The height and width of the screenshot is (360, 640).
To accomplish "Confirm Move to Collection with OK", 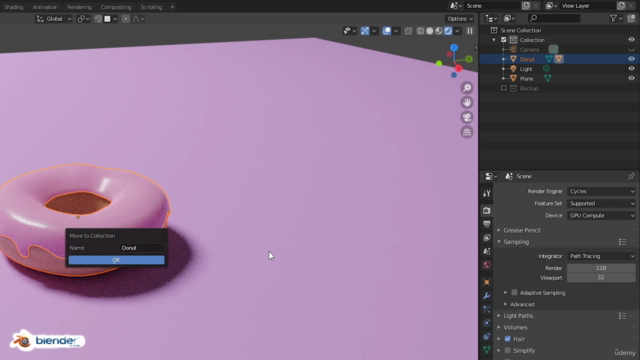I will point(116,260).
